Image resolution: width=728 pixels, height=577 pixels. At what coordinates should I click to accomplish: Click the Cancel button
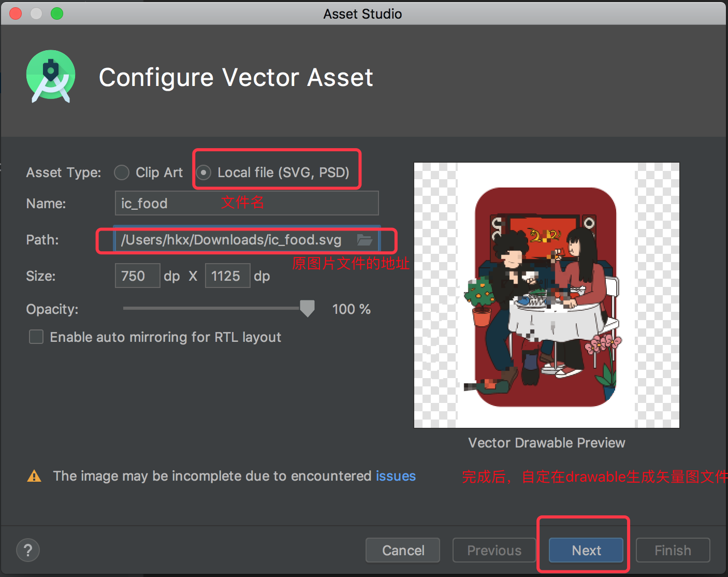402,550
